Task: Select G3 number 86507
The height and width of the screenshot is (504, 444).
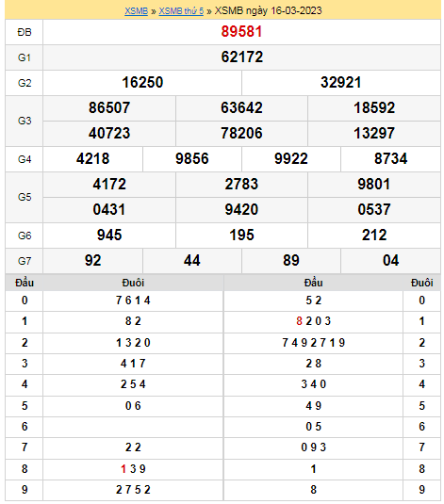Action: [109, 107]
